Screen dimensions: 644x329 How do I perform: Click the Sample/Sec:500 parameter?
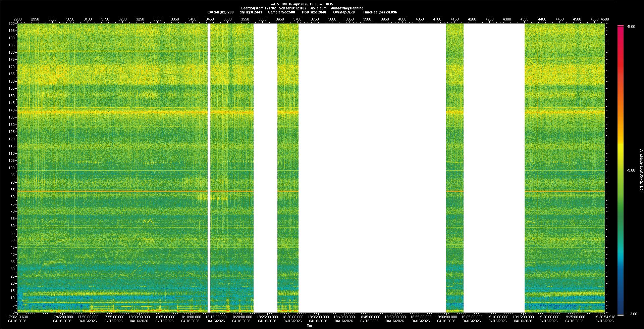[x=281, y=12]
